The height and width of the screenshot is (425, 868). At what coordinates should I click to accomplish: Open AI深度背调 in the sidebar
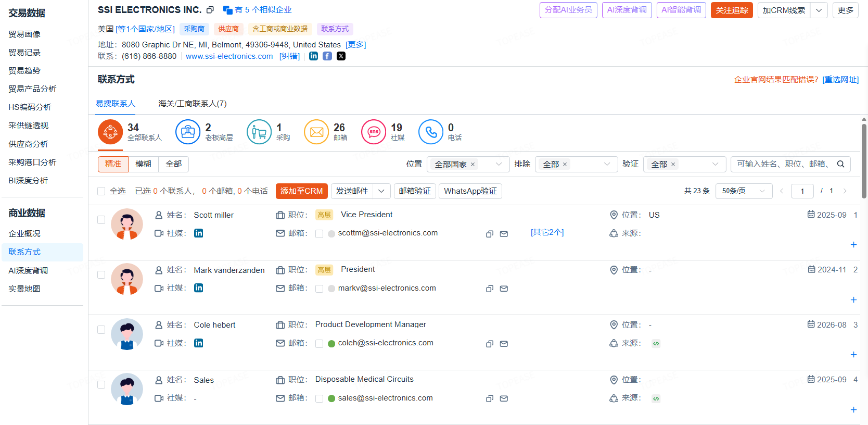(28, 270)
